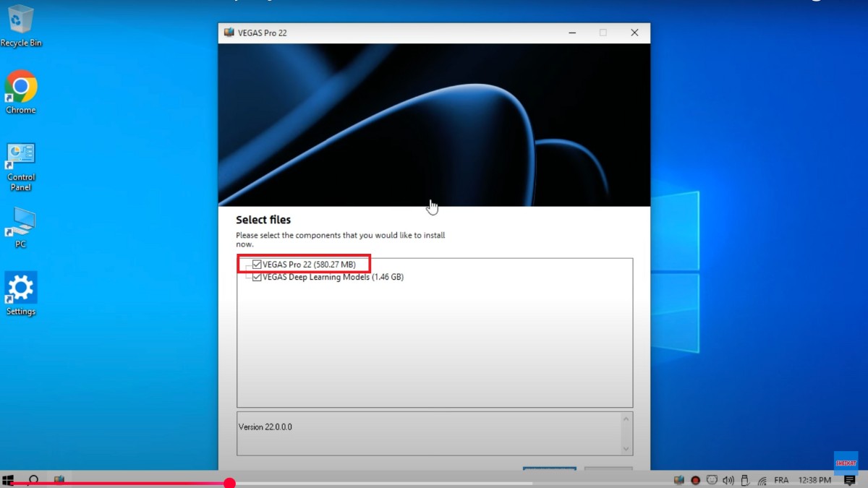Open the volume speaker tray icon
Viewport: 868px width, 488px height.
pos(728,480)
